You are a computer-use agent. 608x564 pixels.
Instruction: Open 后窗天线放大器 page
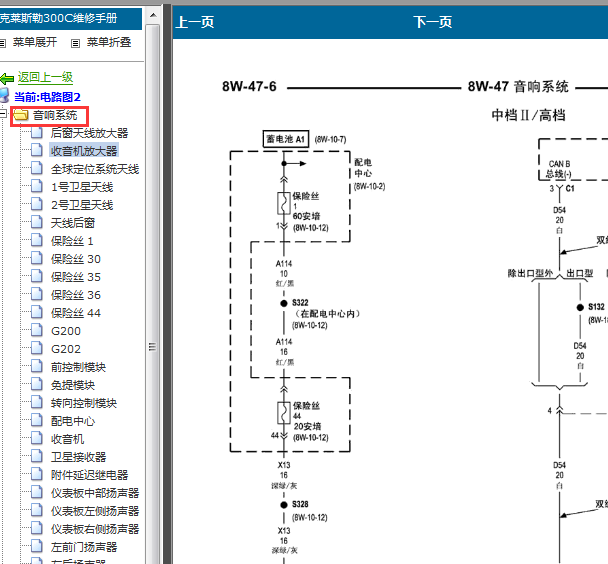tap(90, 133)
